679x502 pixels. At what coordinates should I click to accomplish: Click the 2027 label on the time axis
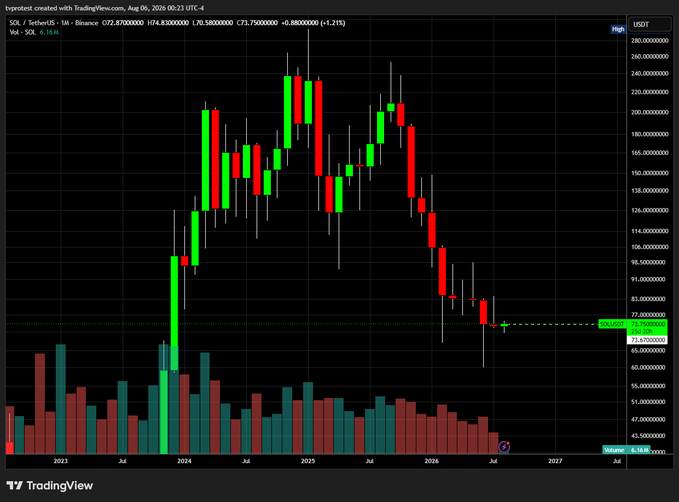(555, 461)
